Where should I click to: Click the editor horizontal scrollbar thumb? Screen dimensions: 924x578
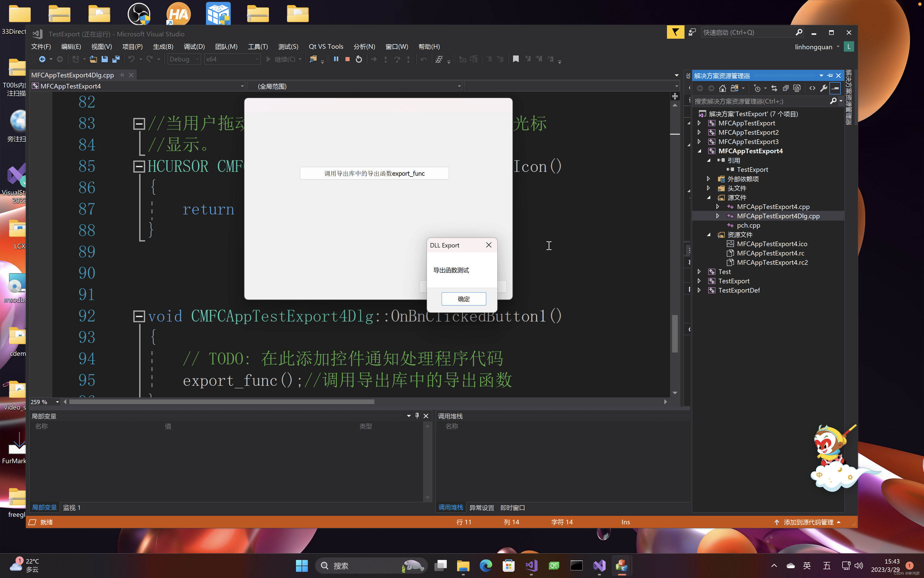tap(221, 402)
